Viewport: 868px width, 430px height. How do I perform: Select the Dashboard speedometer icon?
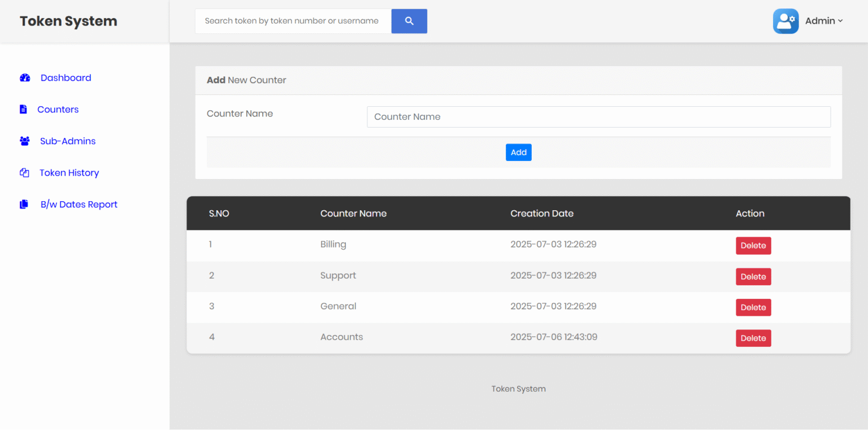click(25, 77)
